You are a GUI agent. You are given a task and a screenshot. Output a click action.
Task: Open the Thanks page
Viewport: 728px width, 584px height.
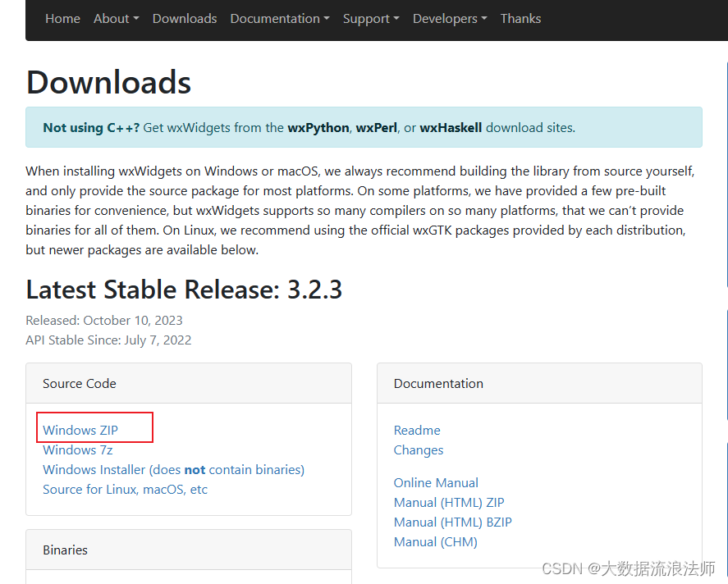520,18
